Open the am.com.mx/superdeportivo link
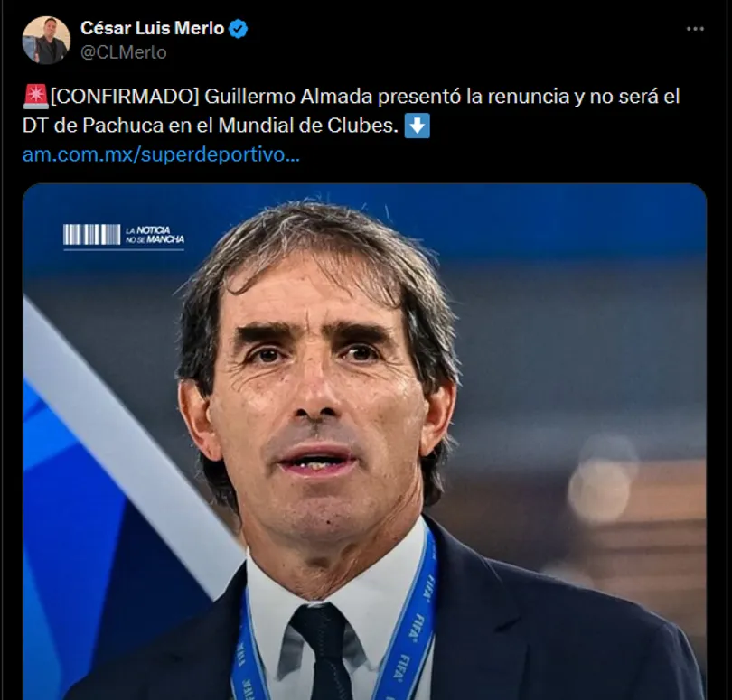The width and height of the screenshot is (732, 700). (x=161, y=154)
